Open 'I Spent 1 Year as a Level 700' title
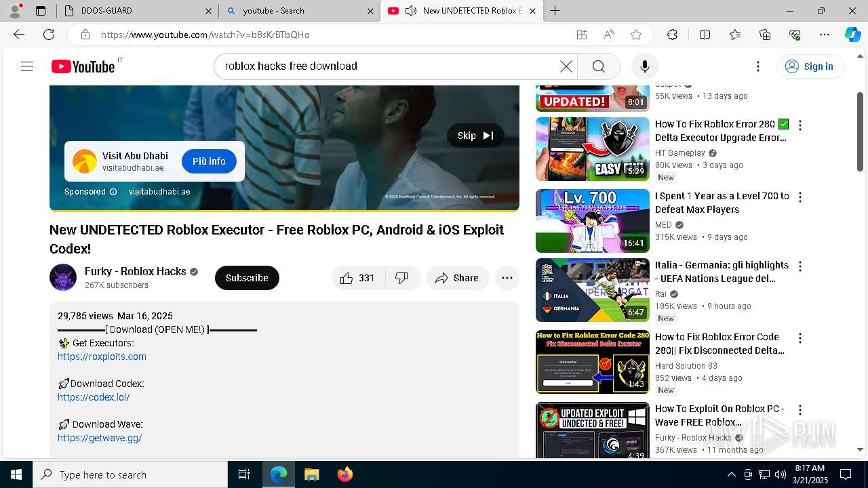 coord(722,203)
